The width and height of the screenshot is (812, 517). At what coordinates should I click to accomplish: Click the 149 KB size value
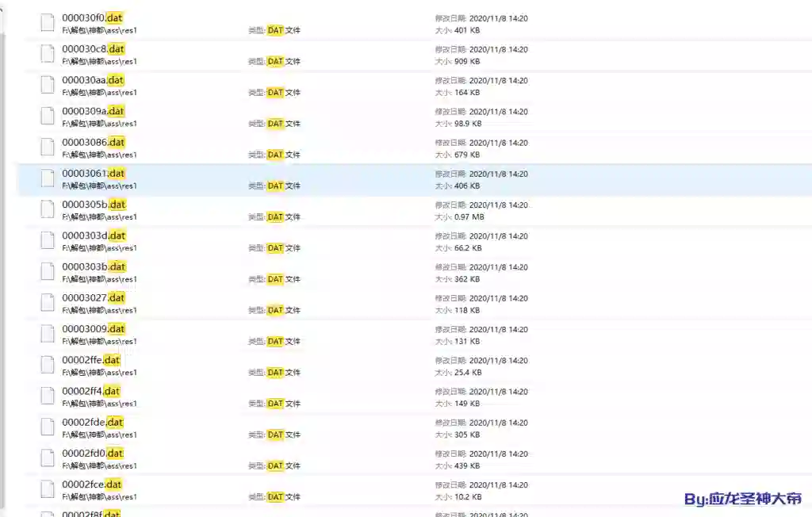pyautogui.click(x=467, y=403)
